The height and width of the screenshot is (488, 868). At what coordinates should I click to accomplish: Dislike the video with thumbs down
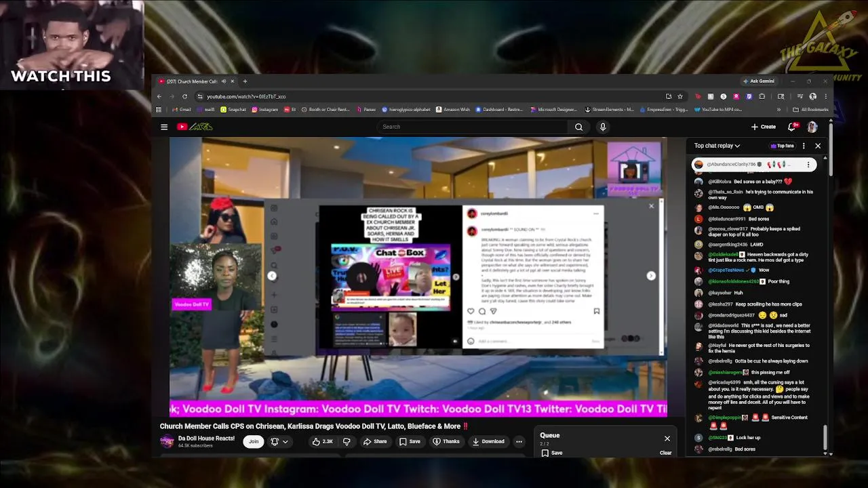pos(347,442)
